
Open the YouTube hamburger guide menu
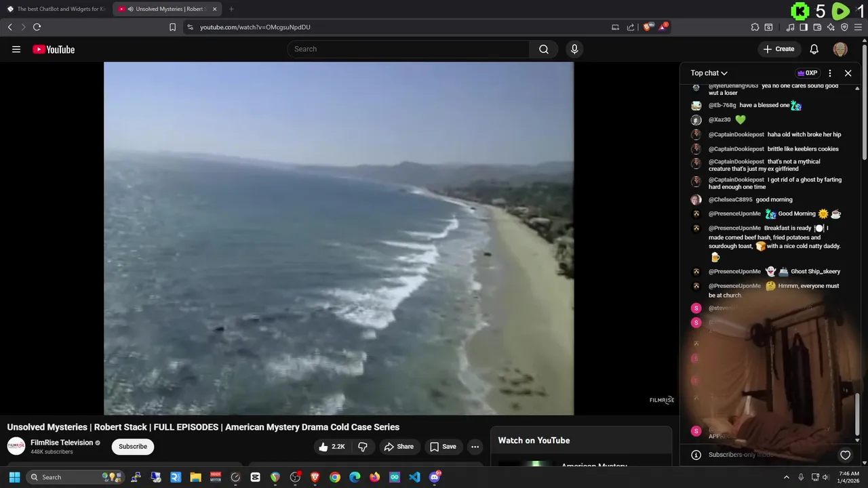(16, 49)
